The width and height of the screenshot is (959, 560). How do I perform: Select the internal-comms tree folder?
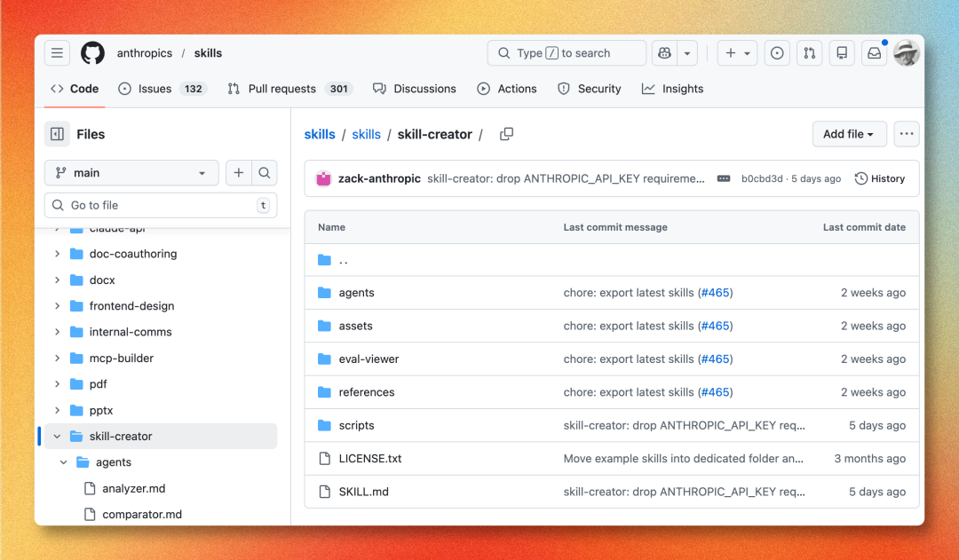[131, 332]
